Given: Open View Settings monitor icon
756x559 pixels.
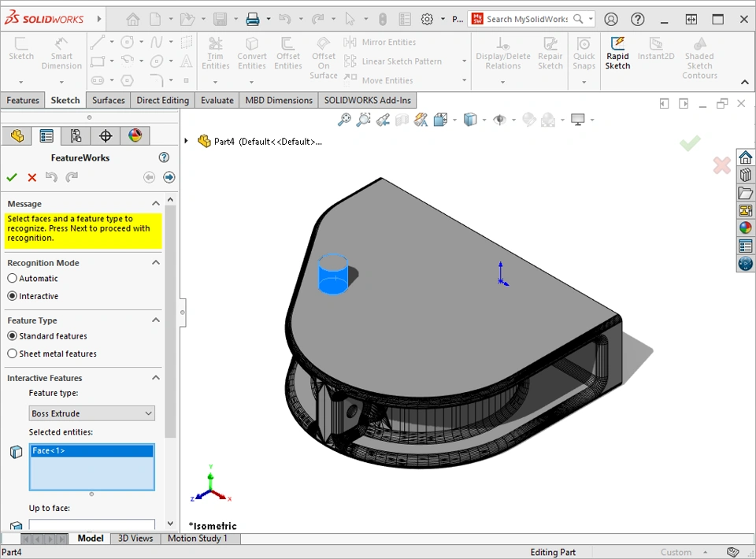Looking at the screenshot, I should [577, 120].
